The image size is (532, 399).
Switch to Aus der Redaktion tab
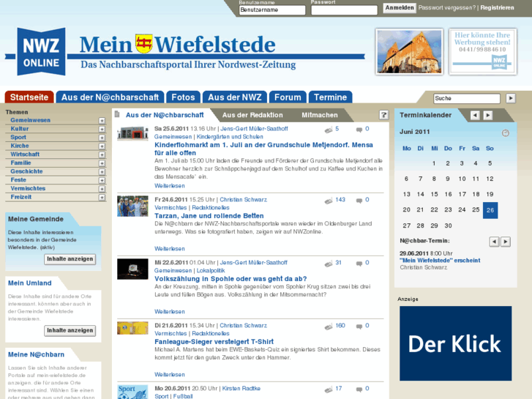(x=252, y=115)
